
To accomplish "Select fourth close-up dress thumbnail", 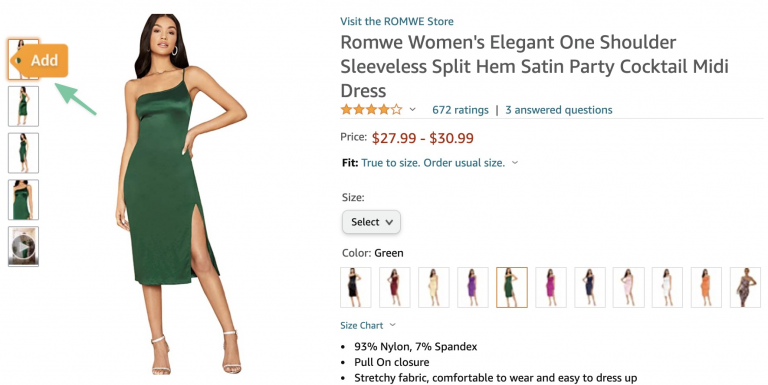I will pos(23,199).
